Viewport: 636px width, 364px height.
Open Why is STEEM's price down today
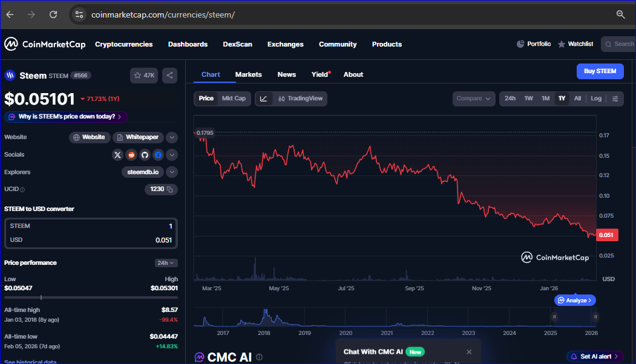coord(66,117)
